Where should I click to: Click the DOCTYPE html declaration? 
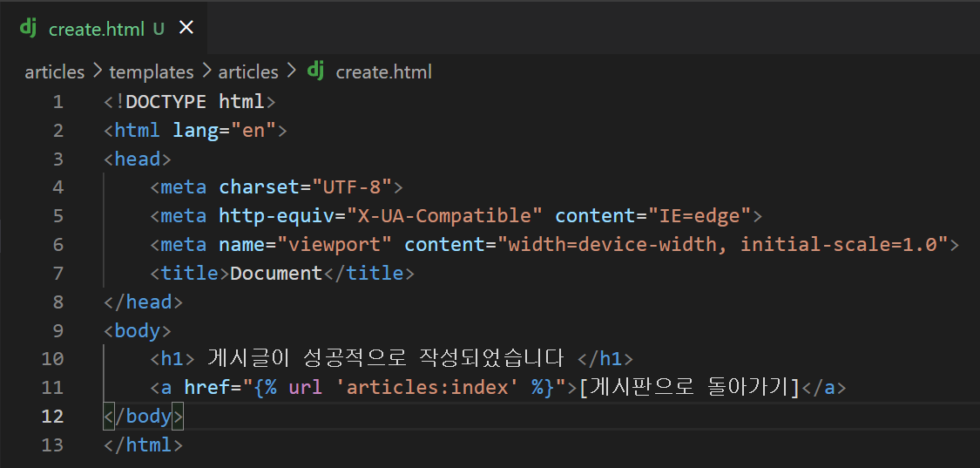pos(189,102)
